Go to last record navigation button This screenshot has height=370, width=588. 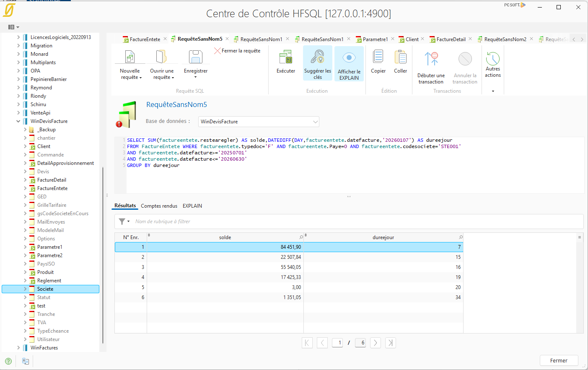(x=391, y=343)
